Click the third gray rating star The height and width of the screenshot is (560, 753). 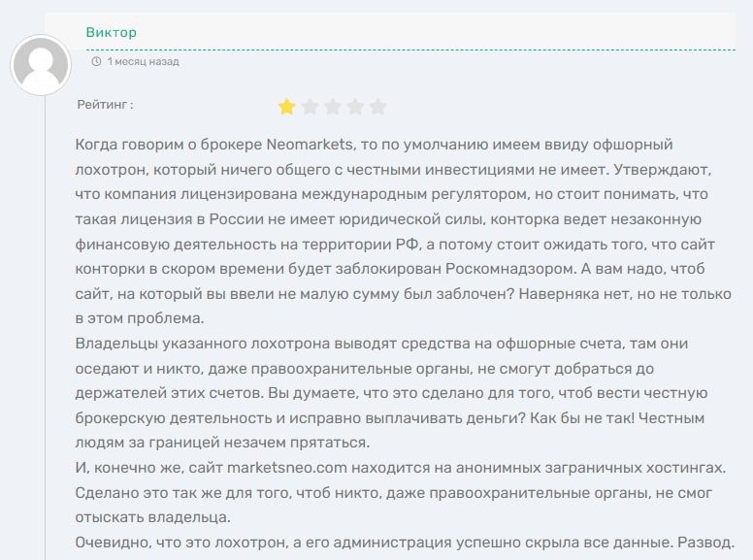click(332, 107)
